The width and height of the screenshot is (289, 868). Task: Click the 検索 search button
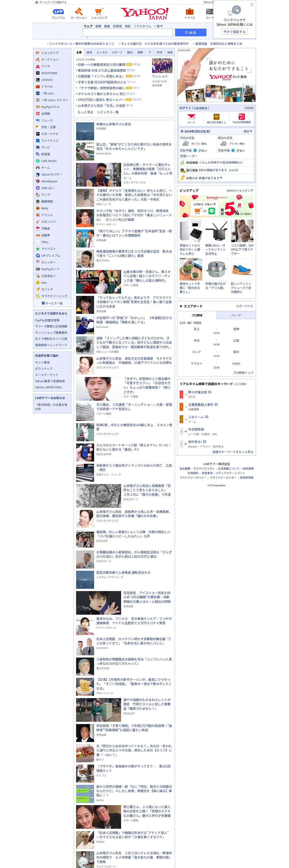pos(190,33)
